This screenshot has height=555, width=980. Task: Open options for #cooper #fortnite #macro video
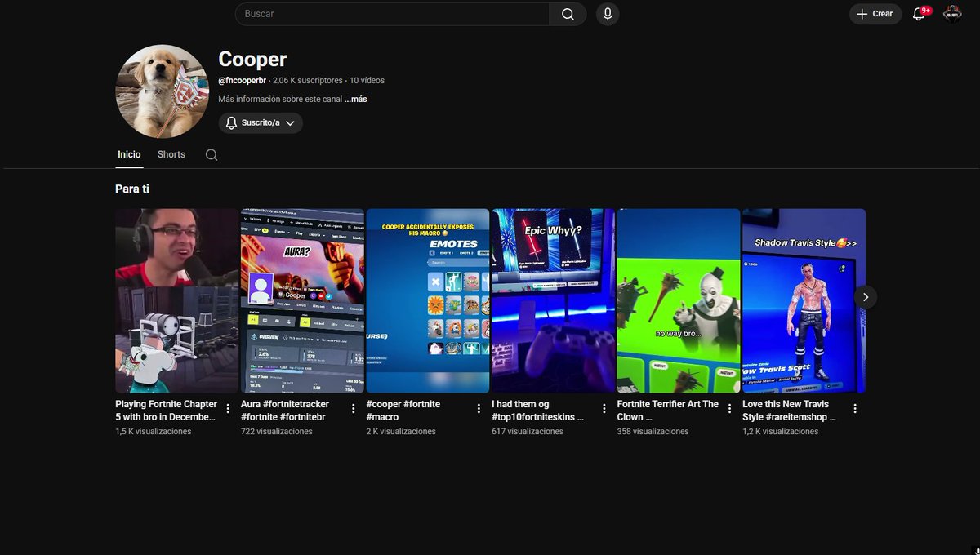[479, 409]
